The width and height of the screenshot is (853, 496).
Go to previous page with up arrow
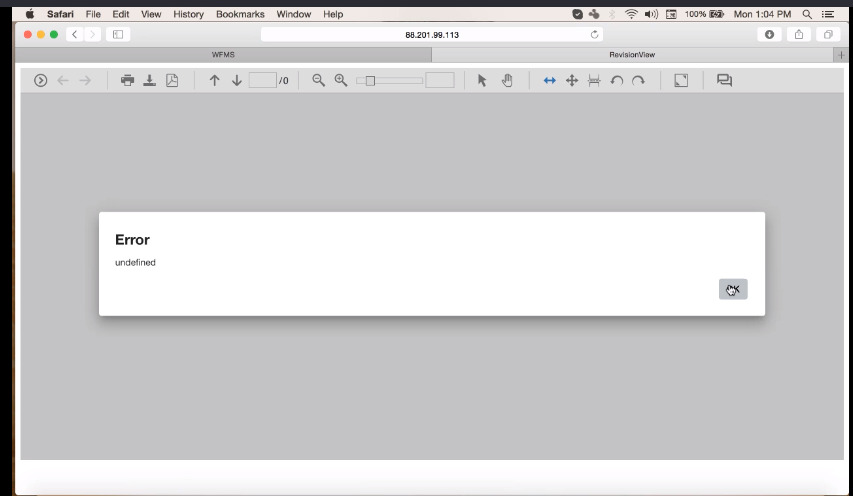point(214,80)
